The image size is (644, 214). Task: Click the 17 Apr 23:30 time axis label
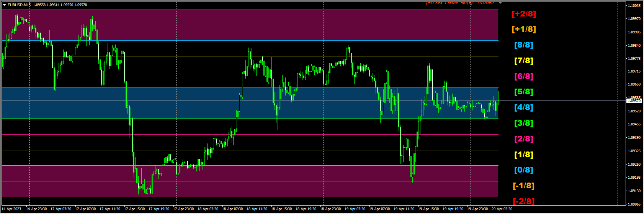pos(183,209)
